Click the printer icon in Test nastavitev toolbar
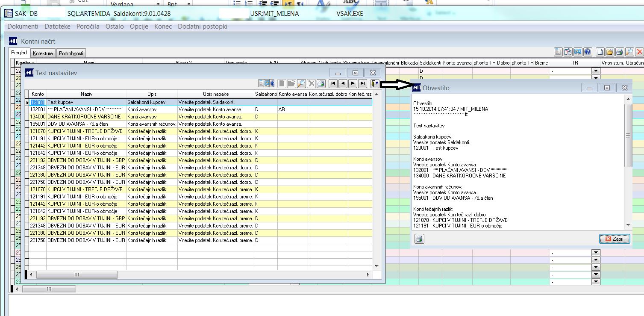Screen dimensions: 644x316 tap(321, 83)
